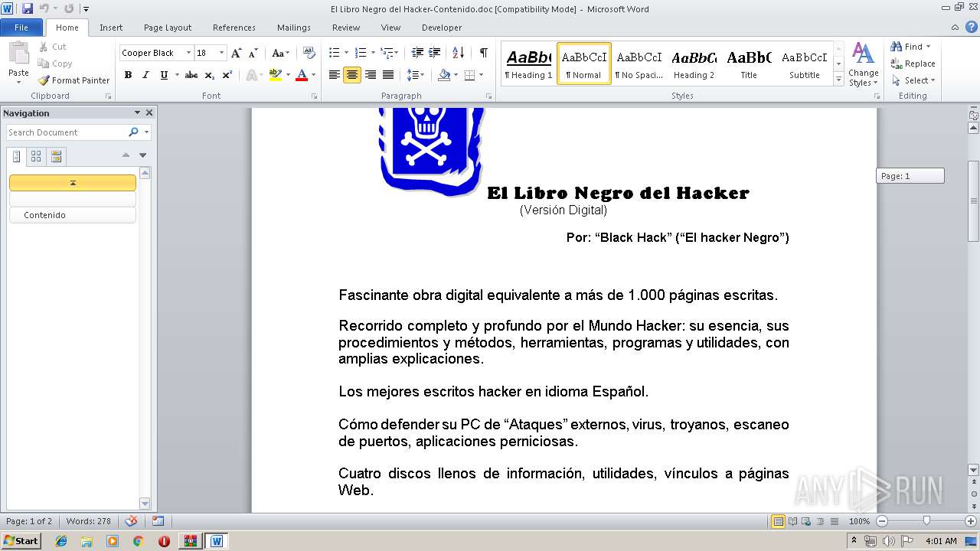
Task: Open the Font dialog launcher
Action: pyautogui.click(x=315, y=96)
